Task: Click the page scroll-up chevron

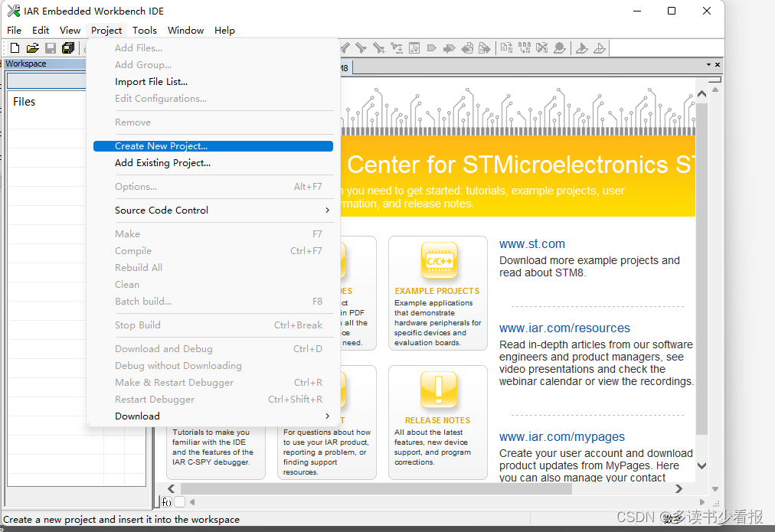Action: coord(701,94)
